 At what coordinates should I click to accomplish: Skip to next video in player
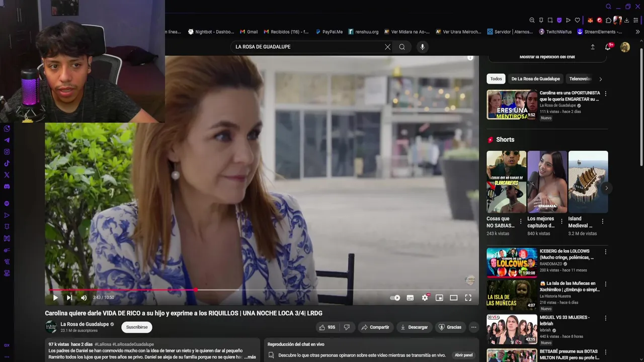click(x=69, y=298)
